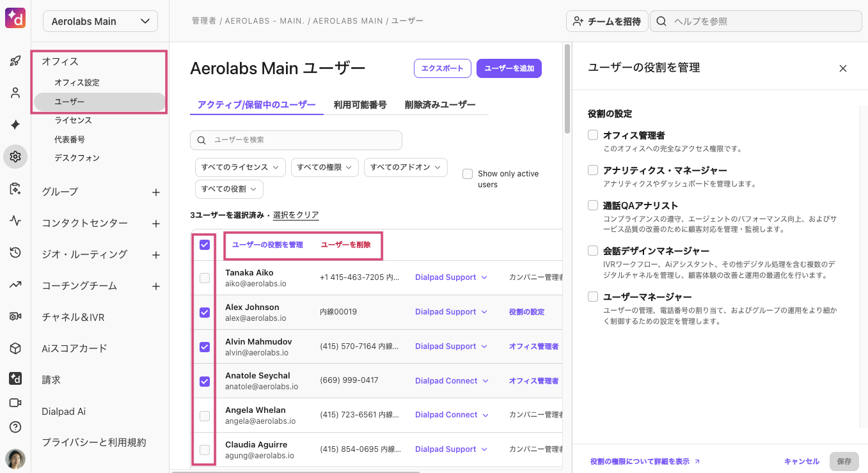Select the checkbox for Claudia Aguirre
868x473 pixels.
tap(205, 450)
